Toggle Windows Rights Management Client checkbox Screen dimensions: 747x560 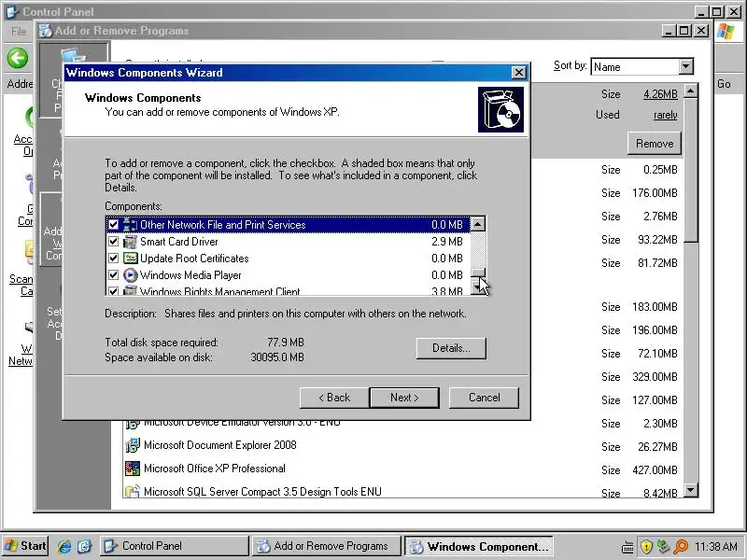tap(113, 290)
